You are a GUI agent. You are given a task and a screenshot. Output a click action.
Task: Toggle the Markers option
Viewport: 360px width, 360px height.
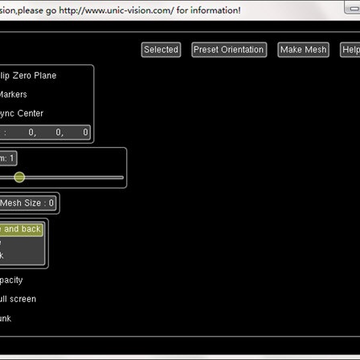click(13, 95)
